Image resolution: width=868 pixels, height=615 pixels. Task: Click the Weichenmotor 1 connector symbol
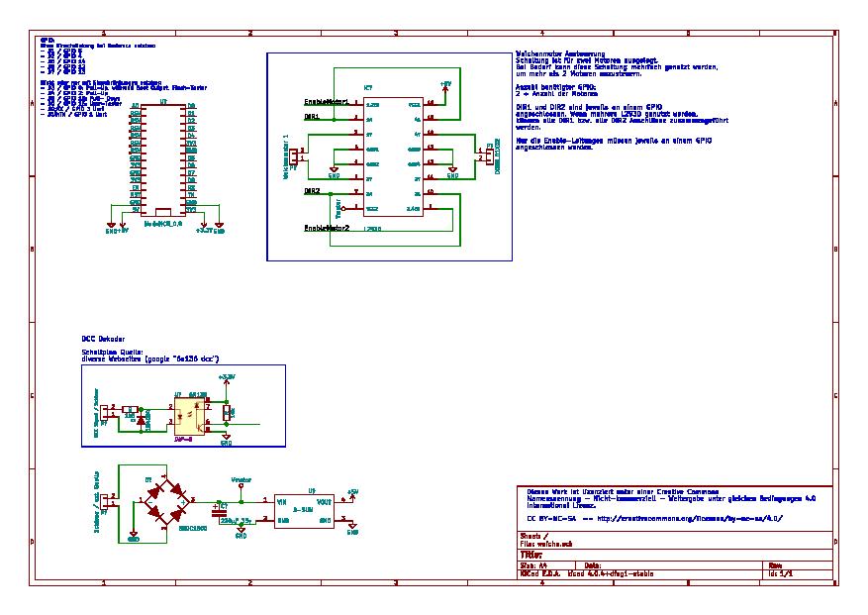click(x=297, y=156)
